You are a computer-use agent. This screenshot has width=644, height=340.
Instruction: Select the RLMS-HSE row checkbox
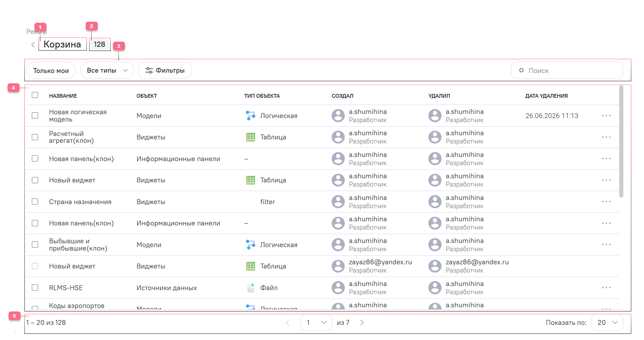point(35,288)
